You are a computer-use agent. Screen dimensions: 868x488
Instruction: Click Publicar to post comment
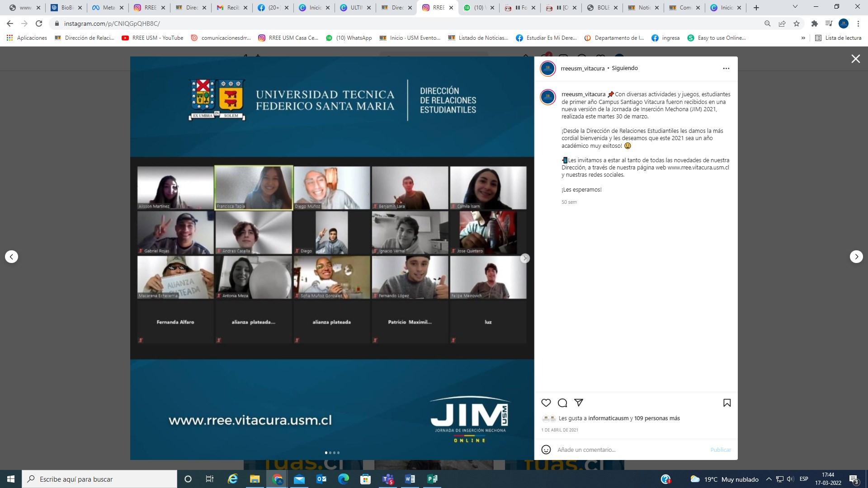(720, 450)
